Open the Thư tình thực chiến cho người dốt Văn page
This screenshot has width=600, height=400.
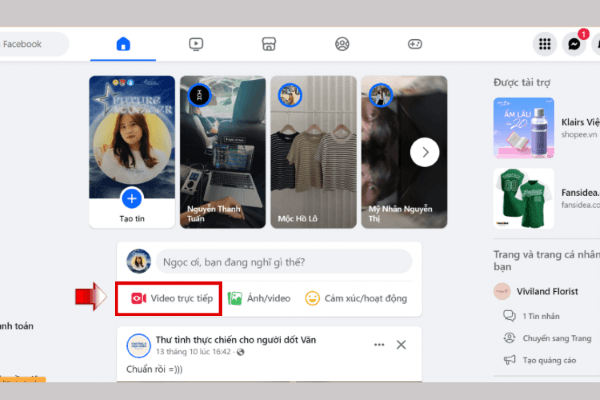[x=236, y=340]
